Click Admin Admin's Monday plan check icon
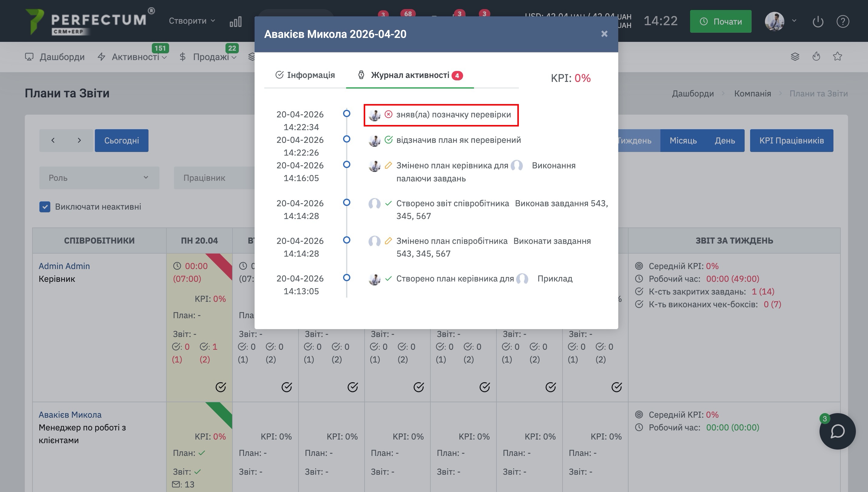Image resolution: width=868 pixels, height=492 pixels. [220, 387]
